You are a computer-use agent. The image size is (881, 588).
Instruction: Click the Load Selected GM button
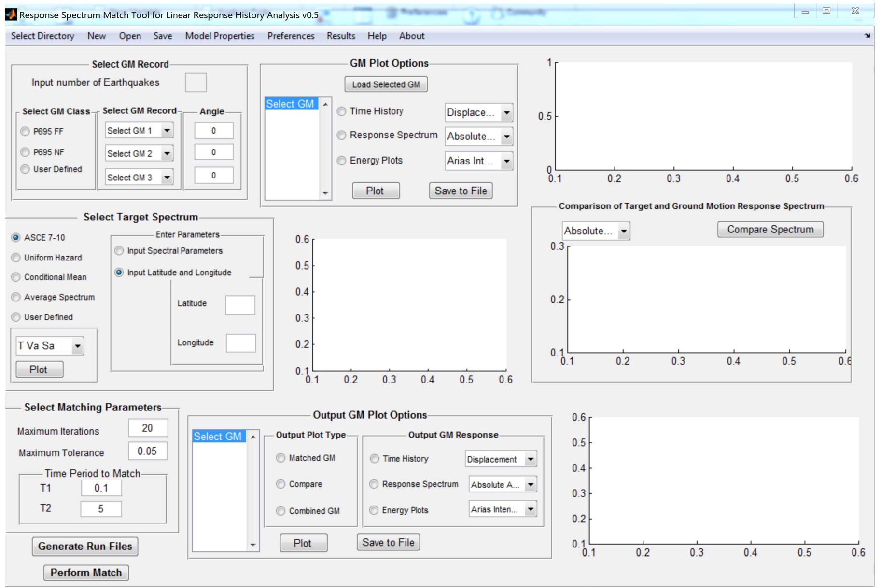tap(386, 84)
